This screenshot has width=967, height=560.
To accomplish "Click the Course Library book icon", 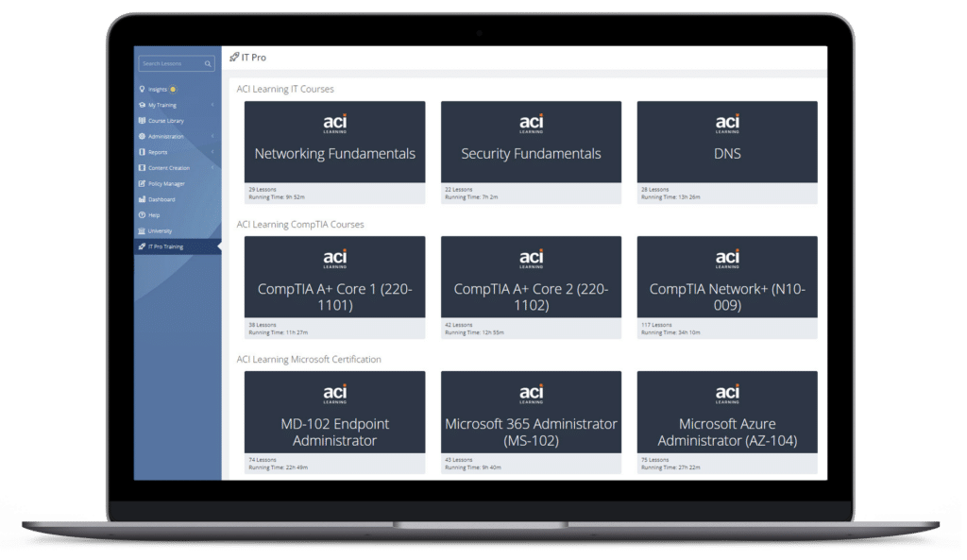I will tap(142, 120).
